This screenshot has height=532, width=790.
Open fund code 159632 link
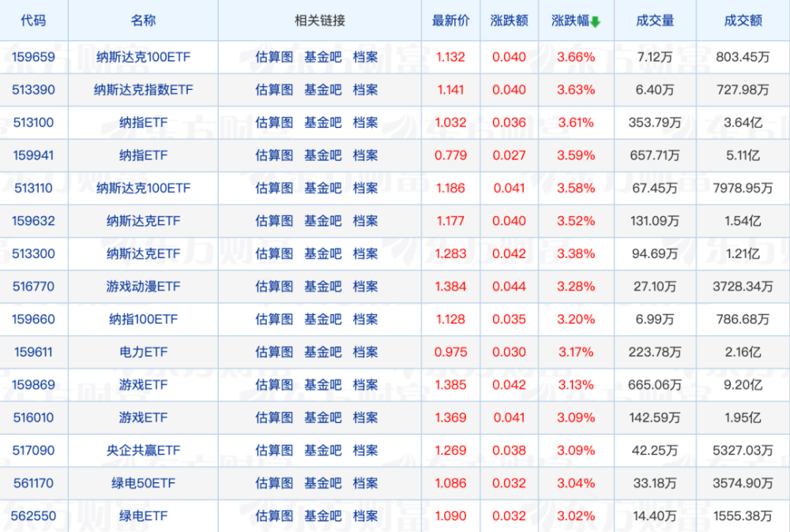click(33, 220)
